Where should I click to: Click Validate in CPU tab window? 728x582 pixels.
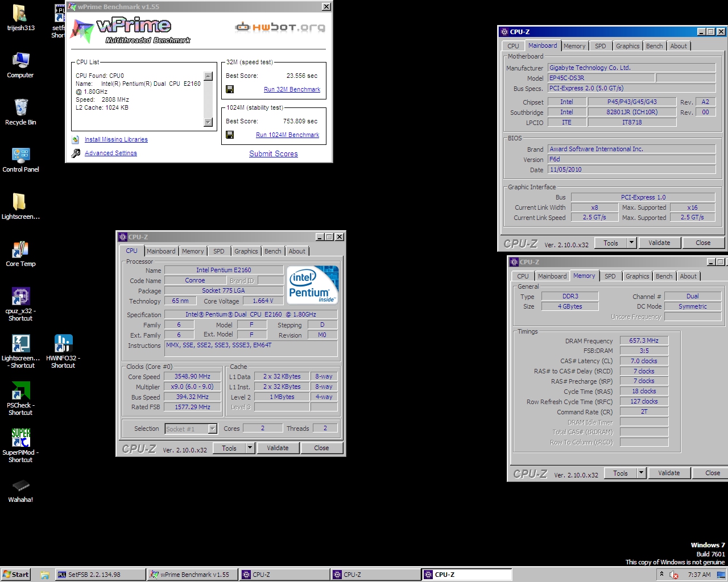[x=278, y=448]
